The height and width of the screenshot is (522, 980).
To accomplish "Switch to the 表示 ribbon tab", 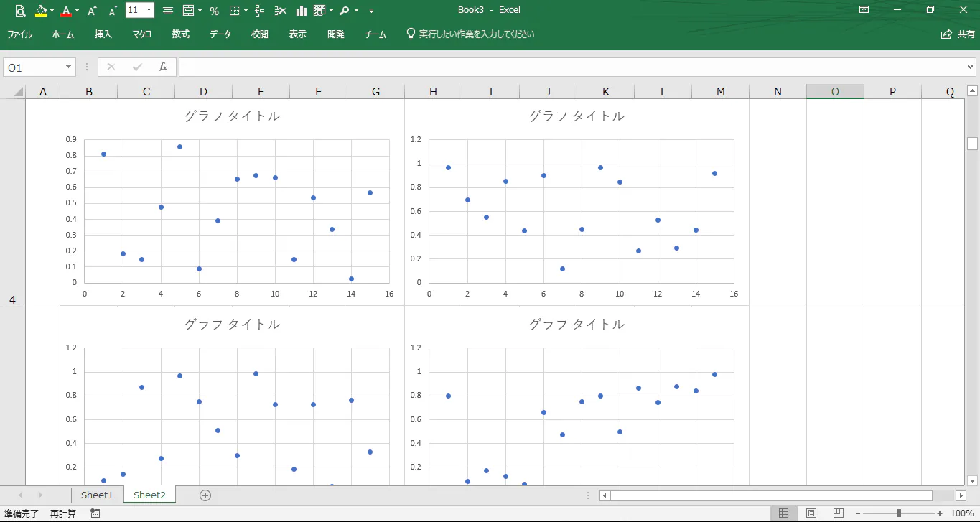I will 297,34.
